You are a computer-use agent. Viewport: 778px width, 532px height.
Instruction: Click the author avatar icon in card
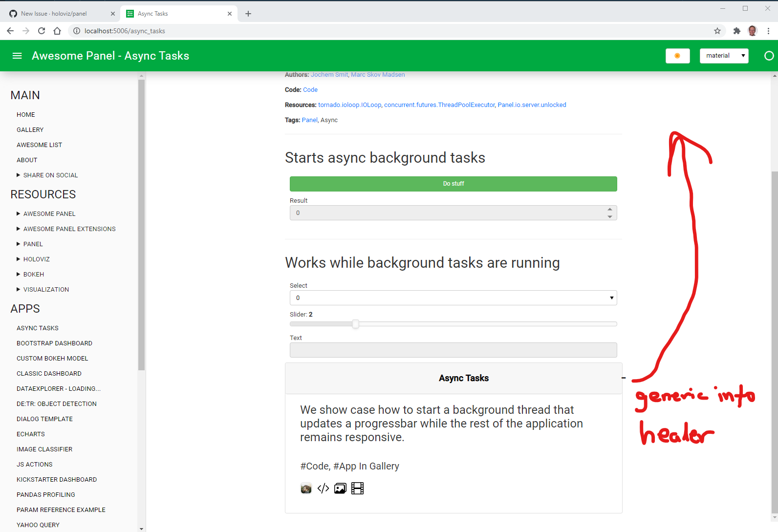(306, 489)
